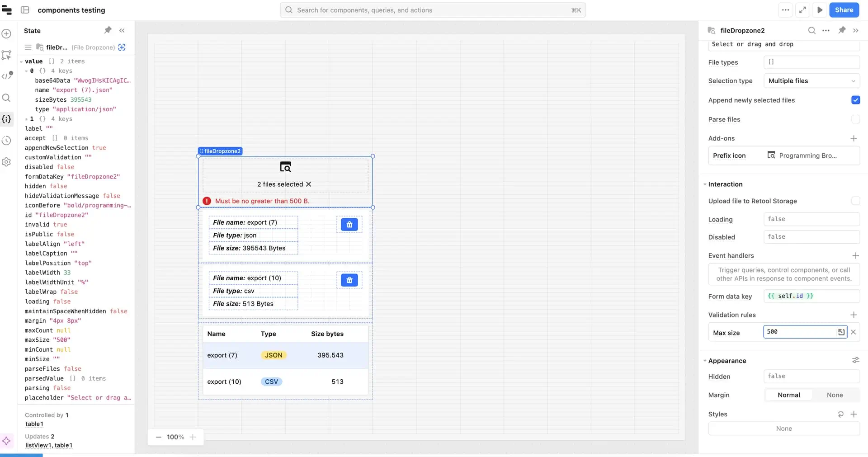Run the app with the play icon
Screen dimensions: 868x457
coord(820,9)
